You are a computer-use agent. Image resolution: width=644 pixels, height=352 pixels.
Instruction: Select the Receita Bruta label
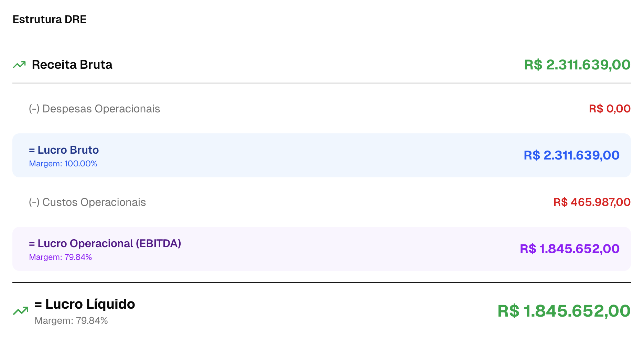[x=72, y=65]
